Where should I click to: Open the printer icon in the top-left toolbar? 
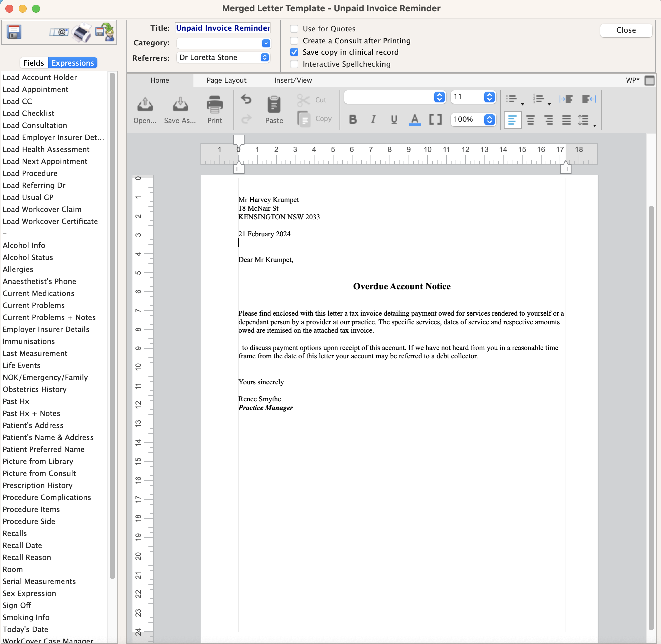(81, 32)
